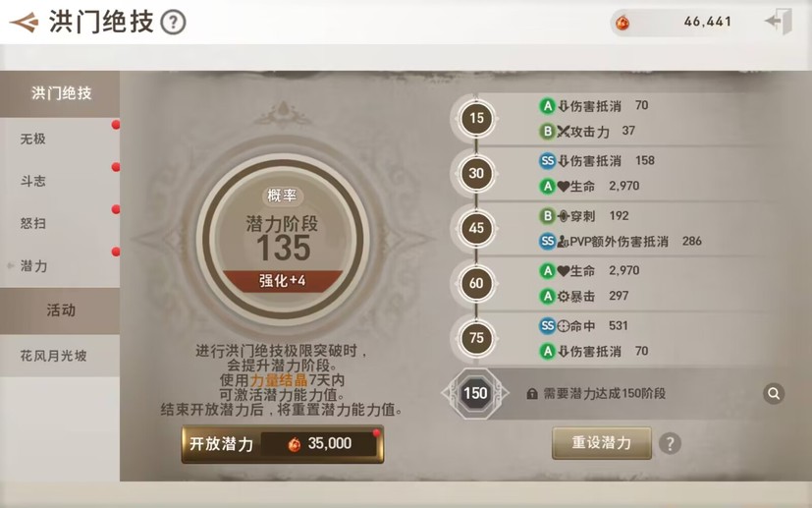Image resolution: width=812 pixels, height=508 pixels.
Task: Click the 重设潜力 button
Action: tap(602, 443)
